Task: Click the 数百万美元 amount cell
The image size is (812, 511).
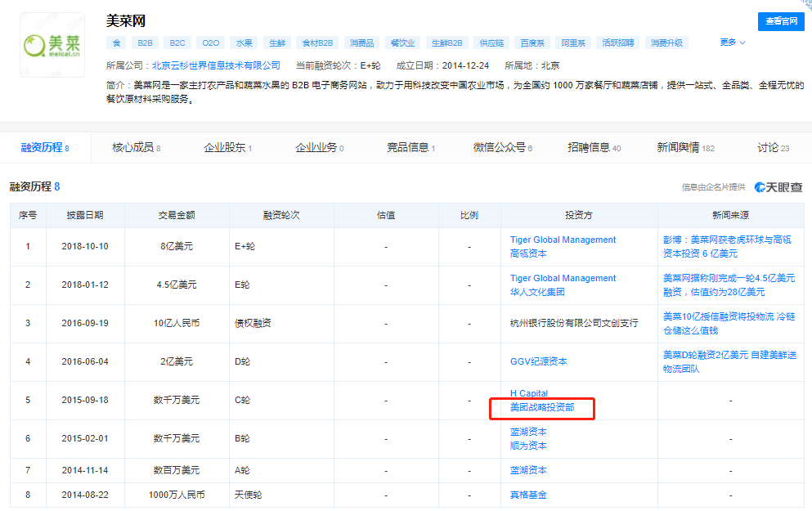Action: [x=177, y=470]
